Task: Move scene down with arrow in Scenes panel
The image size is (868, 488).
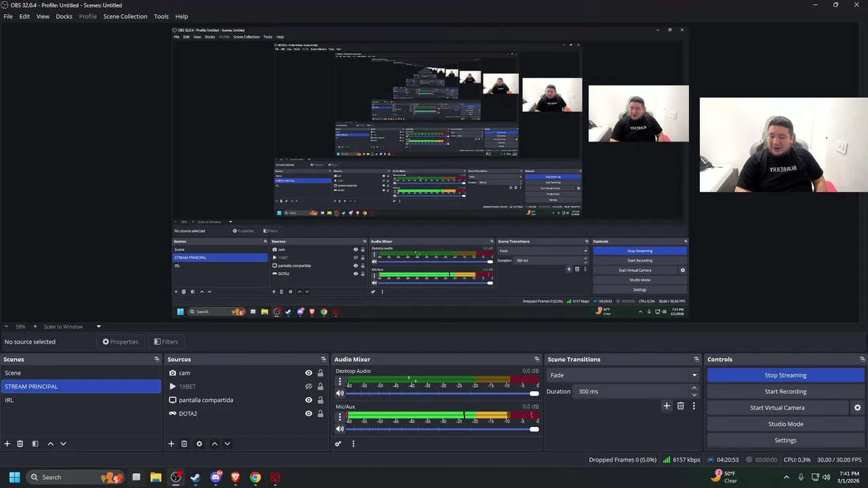Action: click(x=63, y=443)
